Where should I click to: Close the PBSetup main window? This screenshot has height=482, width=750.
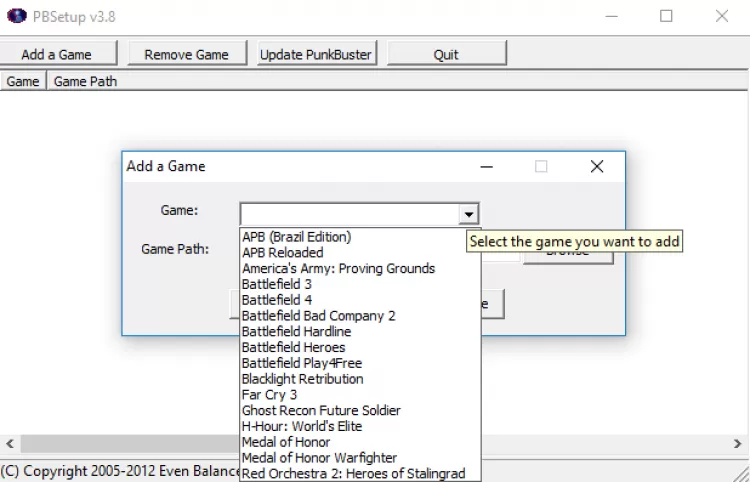point(722,16)
